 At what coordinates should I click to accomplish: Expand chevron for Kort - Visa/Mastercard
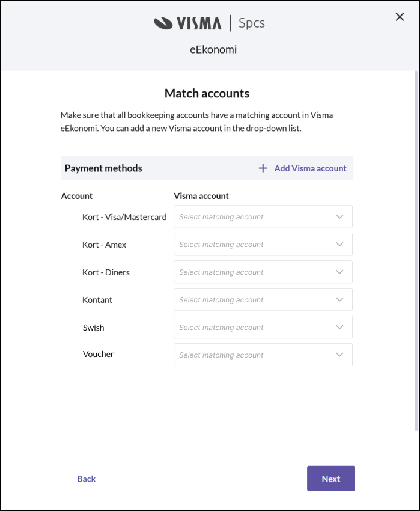[339, 216]
